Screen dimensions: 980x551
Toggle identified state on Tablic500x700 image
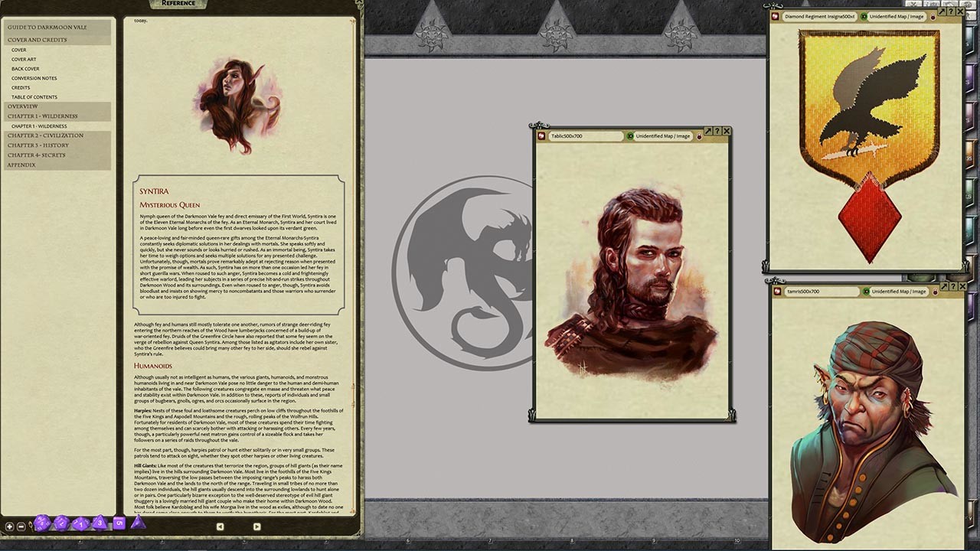(x=630, y=136)
